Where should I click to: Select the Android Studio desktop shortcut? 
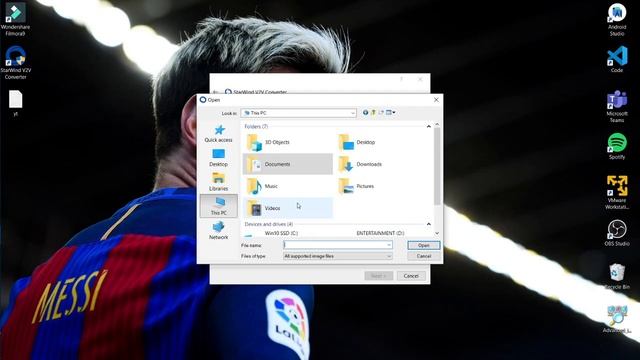tap(617, 20)
